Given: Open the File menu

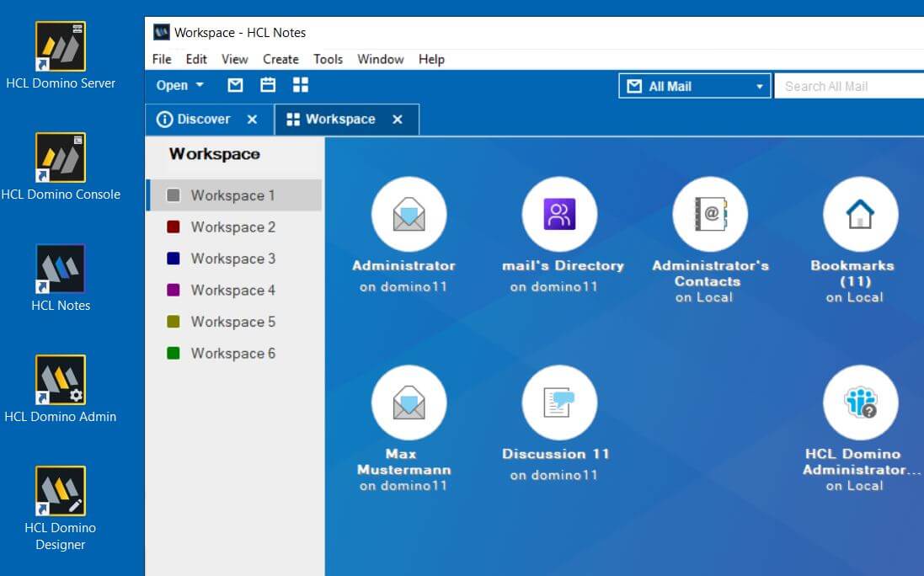Looking at the screenshot, I should tap(162, 60).
